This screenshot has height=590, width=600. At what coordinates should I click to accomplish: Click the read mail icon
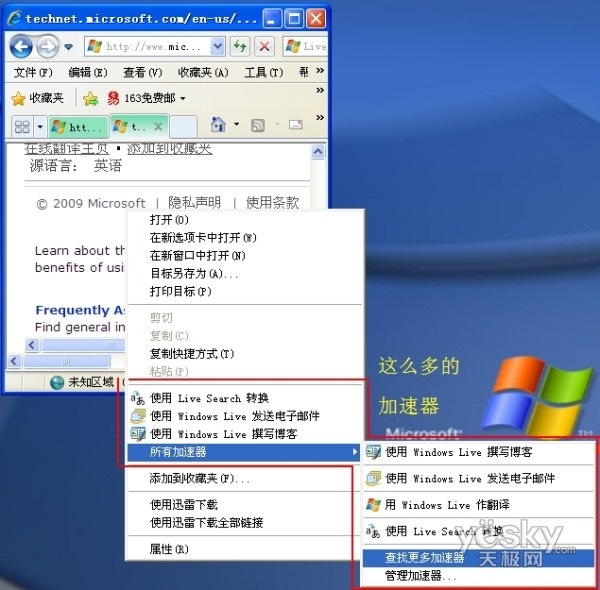295,124
